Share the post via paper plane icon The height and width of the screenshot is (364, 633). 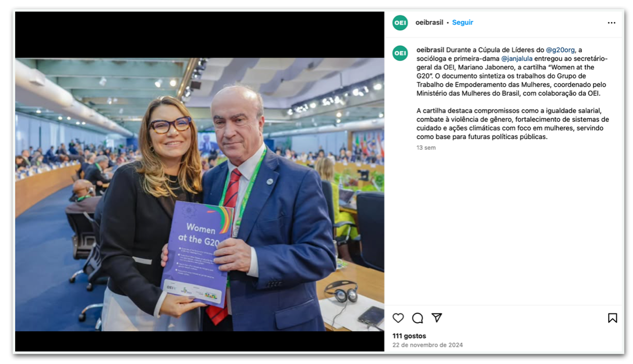pyautogui.click(x=437, y=317)
